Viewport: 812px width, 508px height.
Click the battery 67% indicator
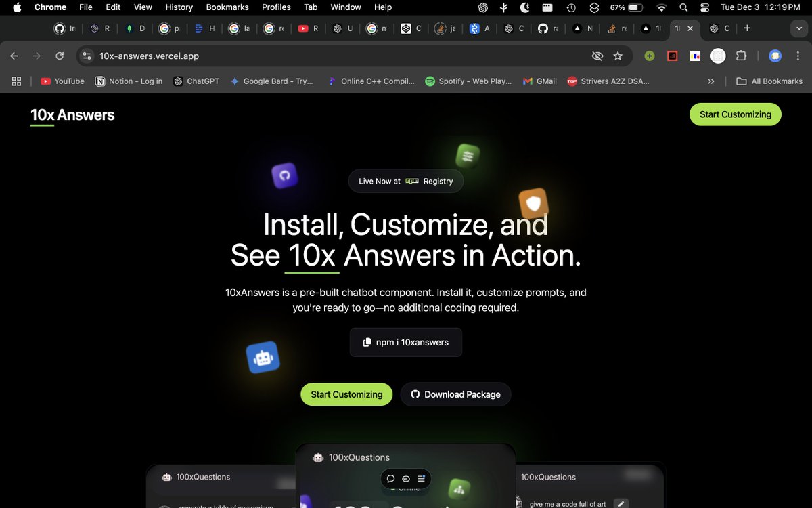coord(627,7)
